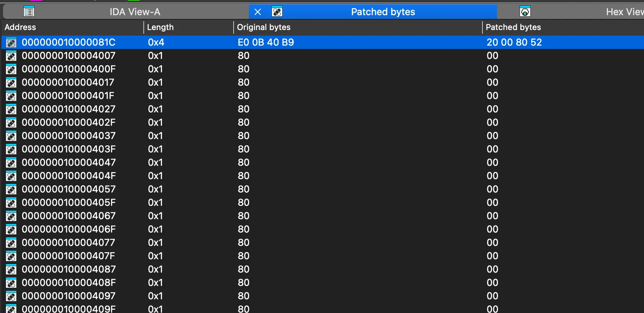Click patch icon for row 000000010000402F

(11, 123)
